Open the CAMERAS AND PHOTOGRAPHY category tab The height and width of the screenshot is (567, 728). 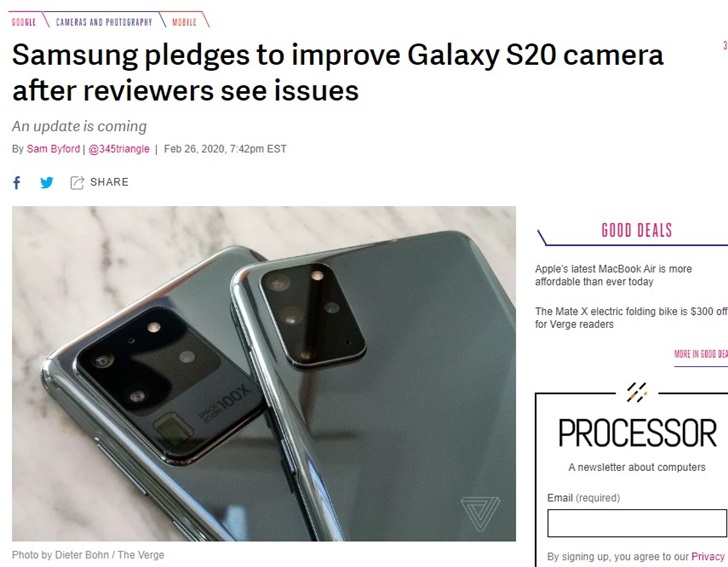[x=104, y=22]
